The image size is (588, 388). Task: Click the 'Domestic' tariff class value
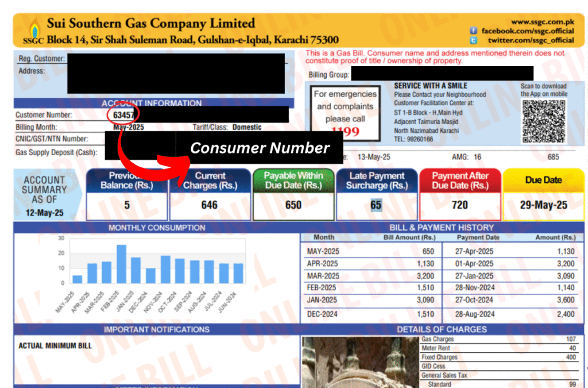pos(247,127)
